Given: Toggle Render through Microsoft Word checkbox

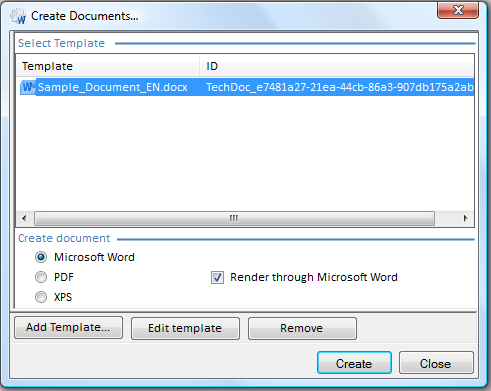Looking at the screenshot, I should [217, 277].
